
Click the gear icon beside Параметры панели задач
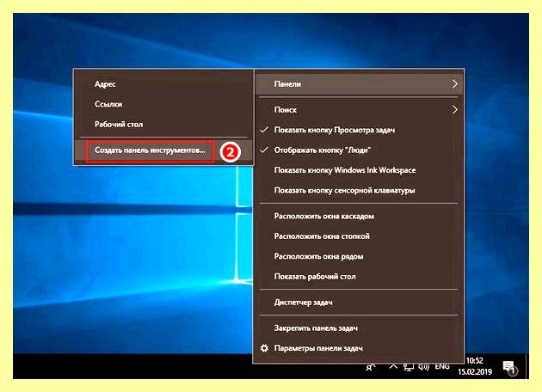point(264,348)
